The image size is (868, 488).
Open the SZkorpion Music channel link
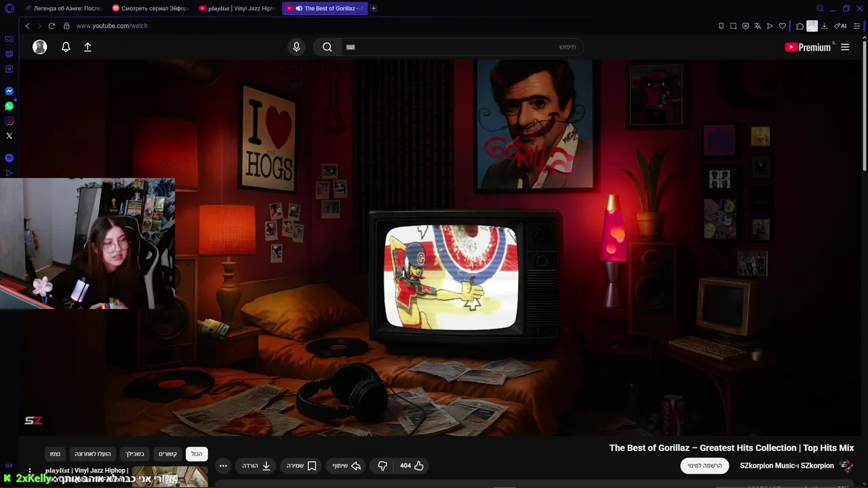coord(787,466)
